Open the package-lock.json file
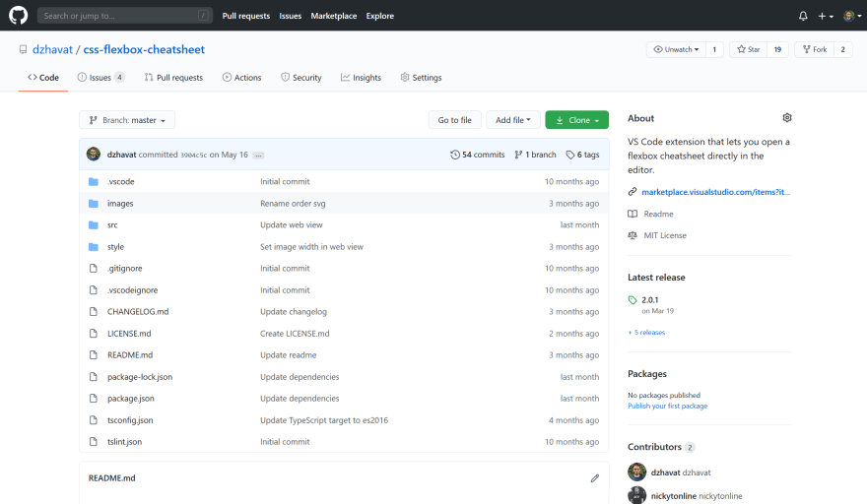This screenshot has width=867, height=504. [140, 377]
